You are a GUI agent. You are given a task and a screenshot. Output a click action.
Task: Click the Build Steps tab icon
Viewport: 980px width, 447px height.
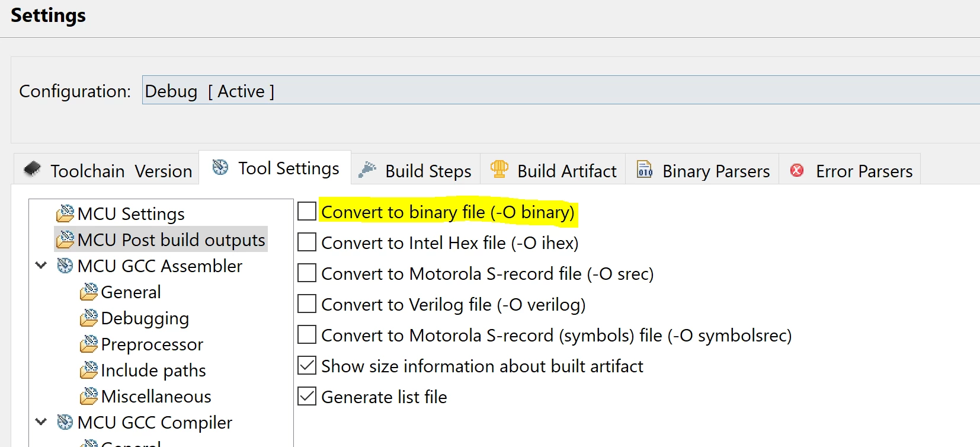tap(367, 170)
